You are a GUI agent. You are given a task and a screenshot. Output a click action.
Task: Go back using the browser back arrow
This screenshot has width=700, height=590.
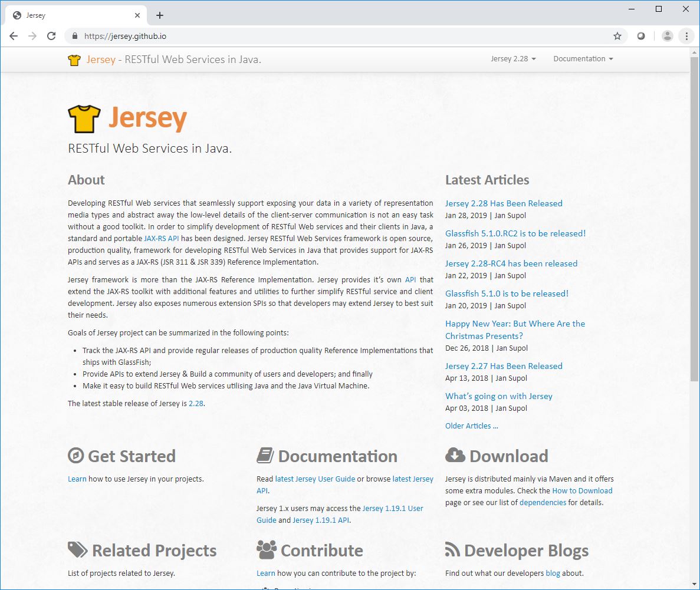coord(14,36)
